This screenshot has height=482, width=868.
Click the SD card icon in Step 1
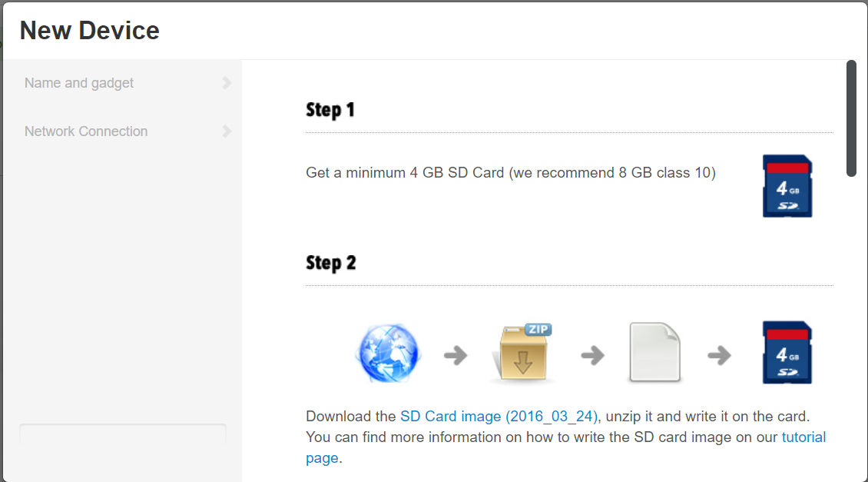click(x=787, y=186)
